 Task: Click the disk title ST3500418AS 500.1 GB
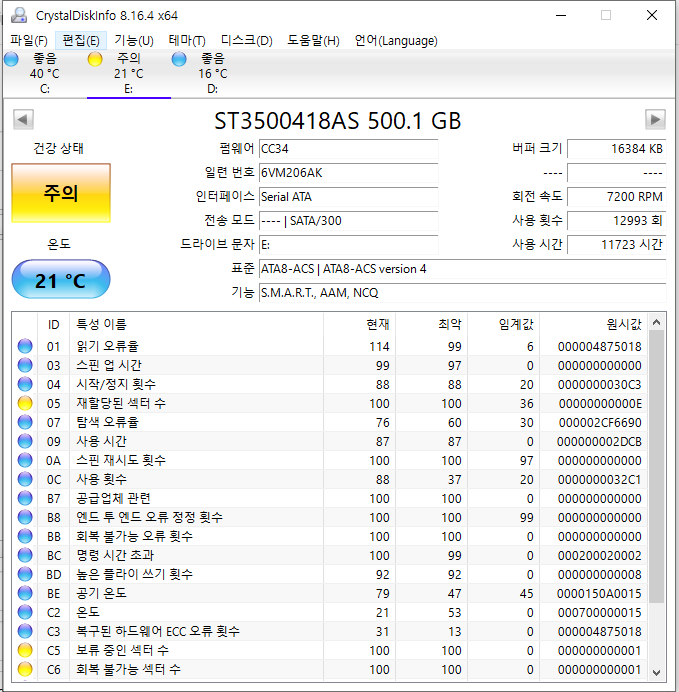(338, 120)
